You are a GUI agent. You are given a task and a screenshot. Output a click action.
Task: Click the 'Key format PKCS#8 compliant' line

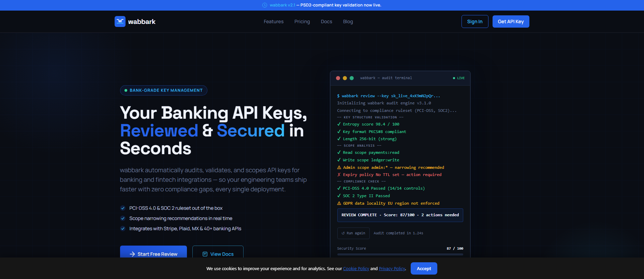pos(371,132)
